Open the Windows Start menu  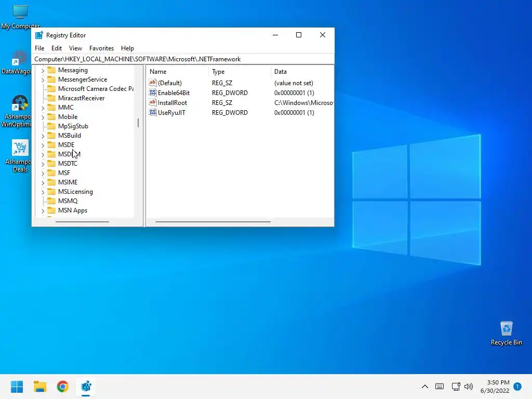pyautogui.click(x=17, y=387)
